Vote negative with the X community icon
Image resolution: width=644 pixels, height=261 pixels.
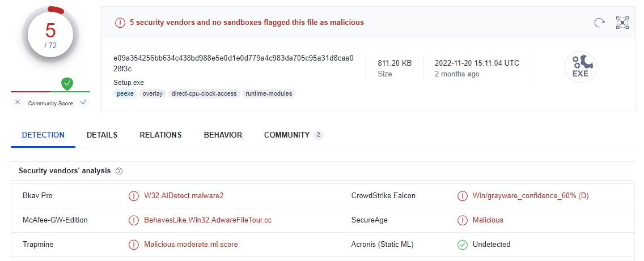18,102
